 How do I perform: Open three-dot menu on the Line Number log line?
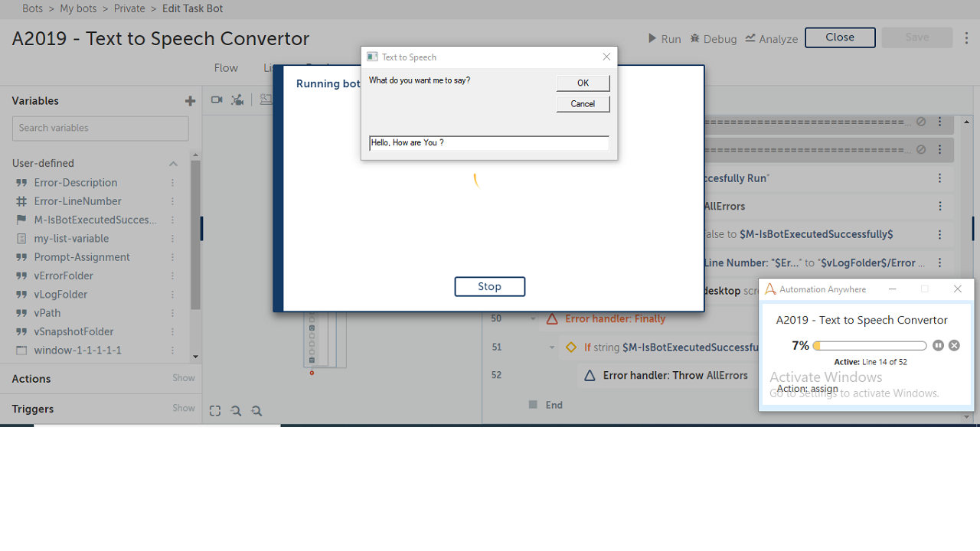pyautogui.click(x=940, y=263)
